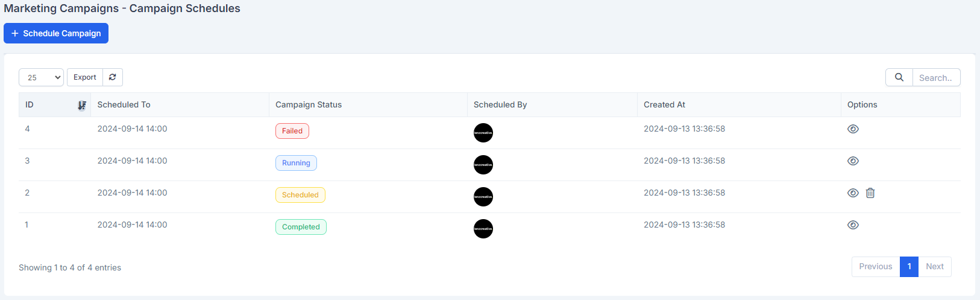Screen dimensions: 980x300
Task: Focus the Search input field
Action: click(936, 77)
